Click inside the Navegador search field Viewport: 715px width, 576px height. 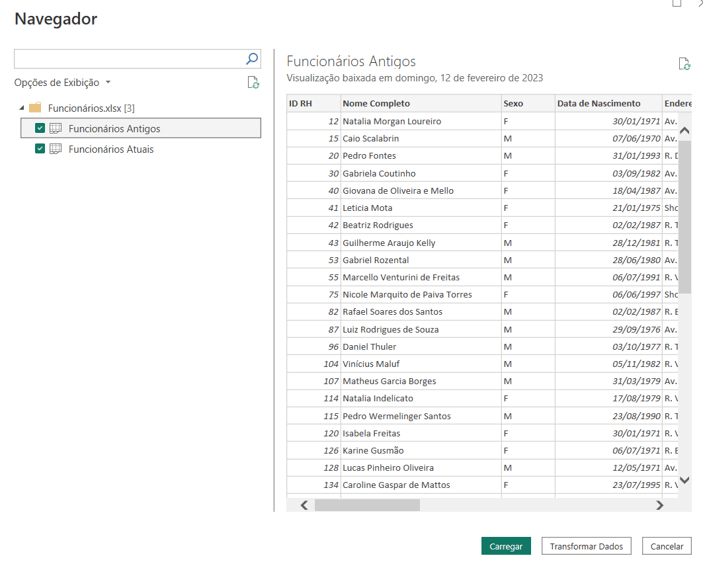tap(128, 59)
